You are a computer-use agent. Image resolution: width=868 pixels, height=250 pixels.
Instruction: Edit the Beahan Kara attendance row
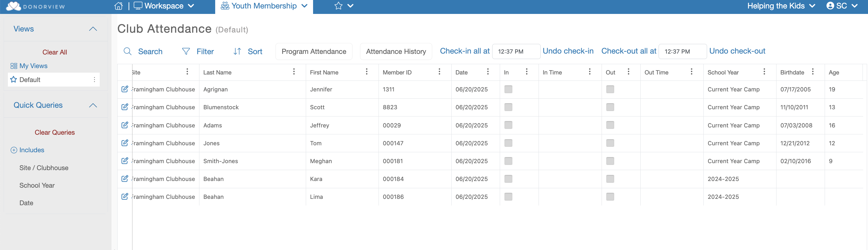[x=125, y=179]
